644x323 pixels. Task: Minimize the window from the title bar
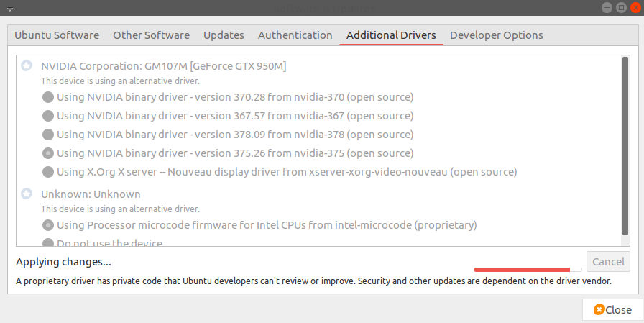(608, 7)
